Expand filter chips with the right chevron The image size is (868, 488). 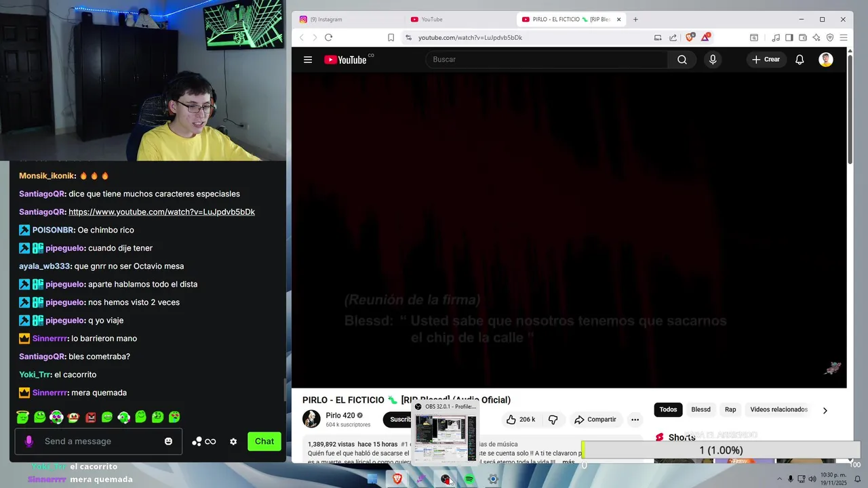(x=825, y=410)
